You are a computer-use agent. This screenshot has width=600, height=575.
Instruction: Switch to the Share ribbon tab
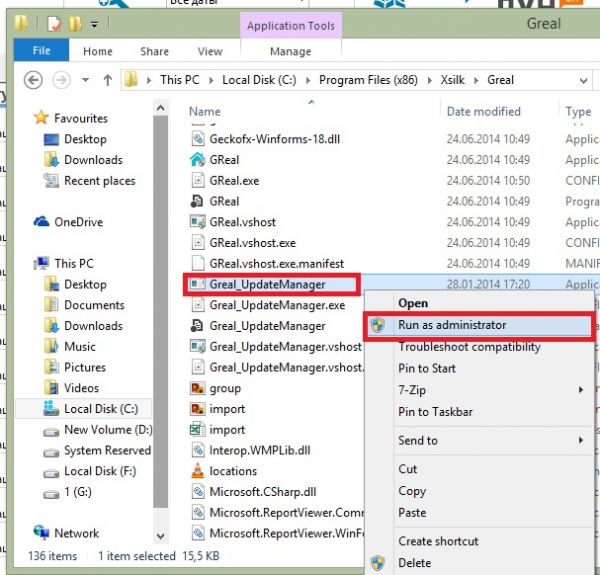(x=154, y=51)
